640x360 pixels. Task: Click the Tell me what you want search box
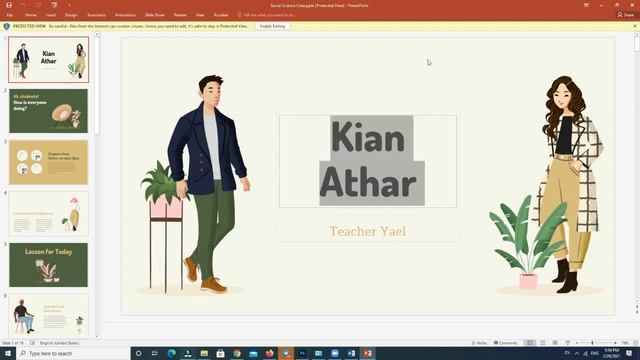click(x=267, y=15)
